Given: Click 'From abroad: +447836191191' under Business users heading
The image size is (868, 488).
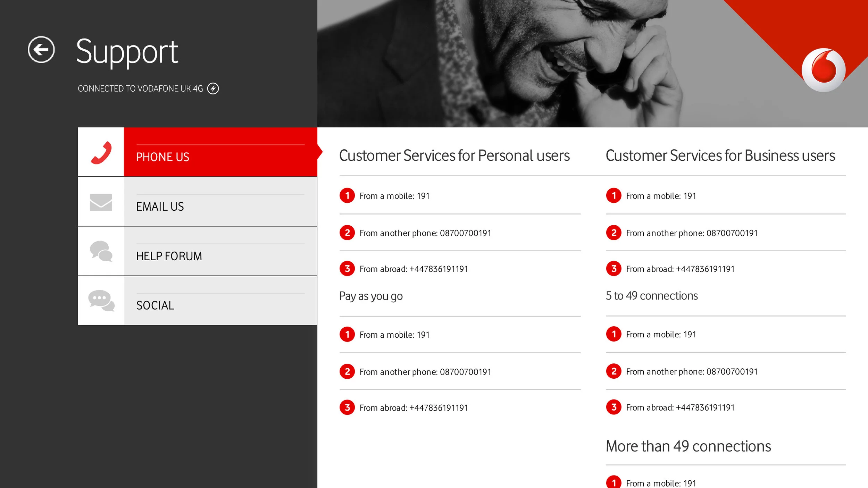Looking at the screenshot, I should [680, 269].
